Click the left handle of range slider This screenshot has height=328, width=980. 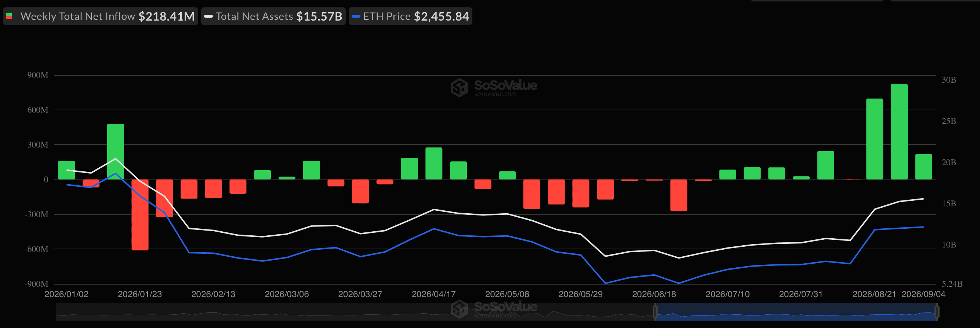coord(655,311)
